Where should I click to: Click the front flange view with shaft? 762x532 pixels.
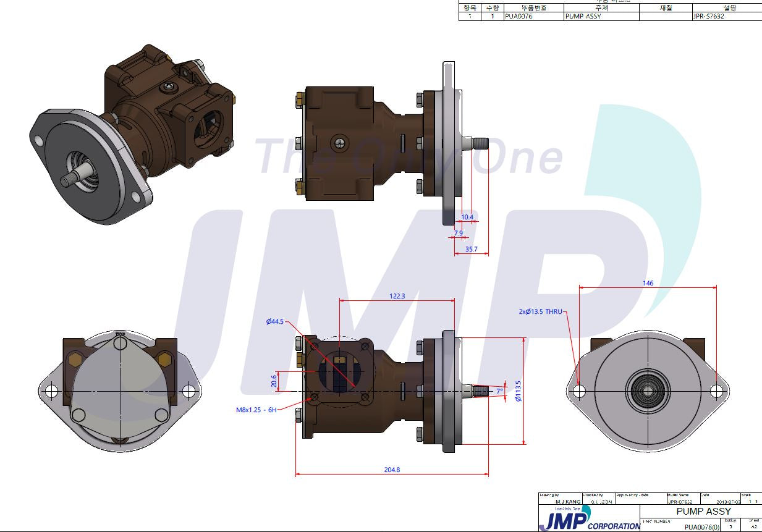click(x=648, y=391)
